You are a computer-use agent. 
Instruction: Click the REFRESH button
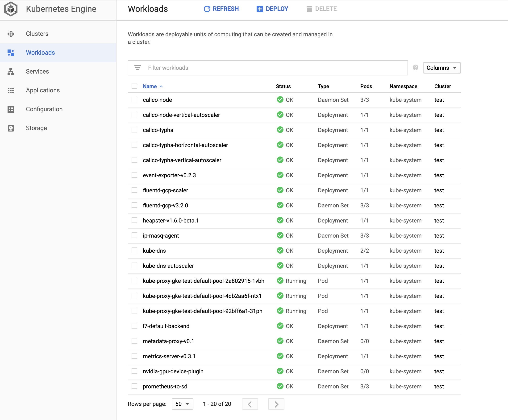point(221,9)
